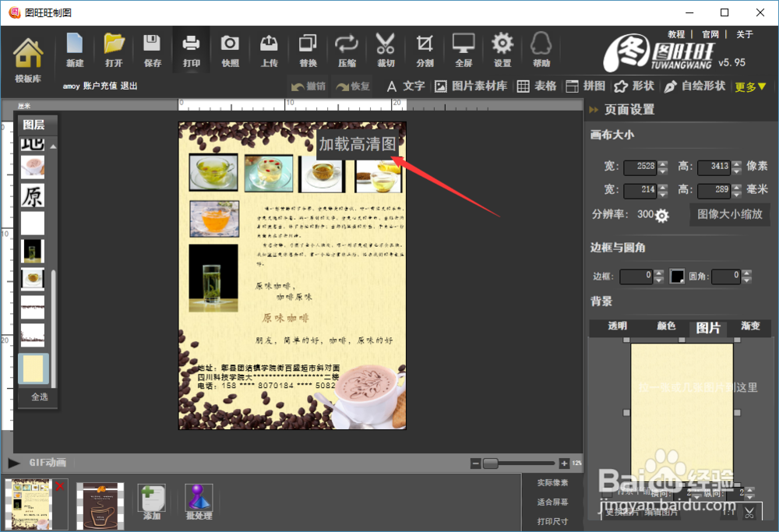779x532 pixels.
Task: Click the 撤销 undo button
Action: tap(308, 86)
